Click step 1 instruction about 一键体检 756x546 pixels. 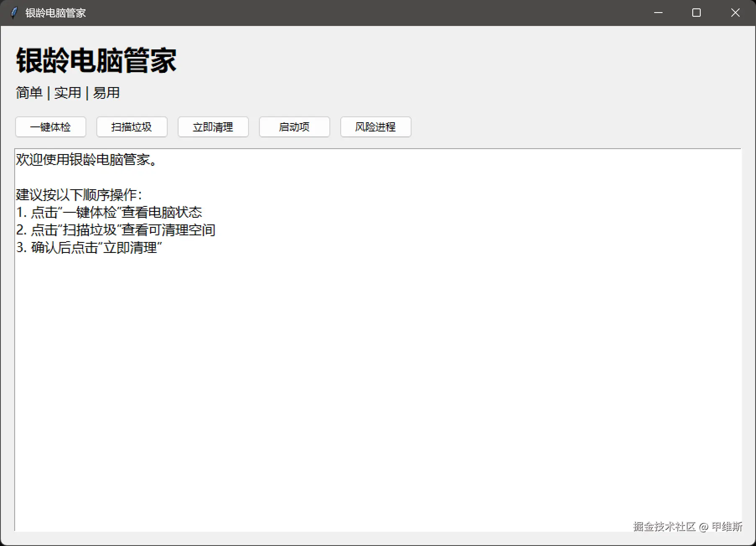(x=109, y=212)
